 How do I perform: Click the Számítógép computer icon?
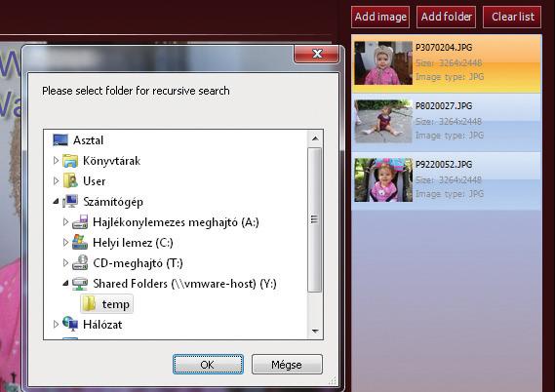pyautogui.click(x=70, y=201)
